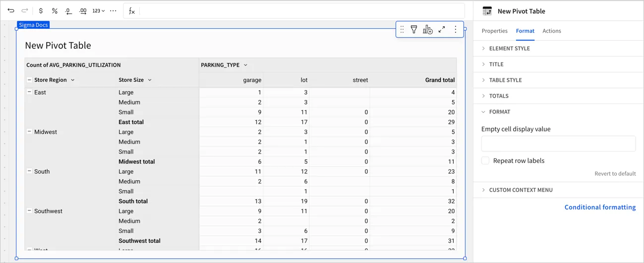This screenshot has width=644, height=263.
Task: Expand the TABLE STYLE section
Action: pos(559,80)
